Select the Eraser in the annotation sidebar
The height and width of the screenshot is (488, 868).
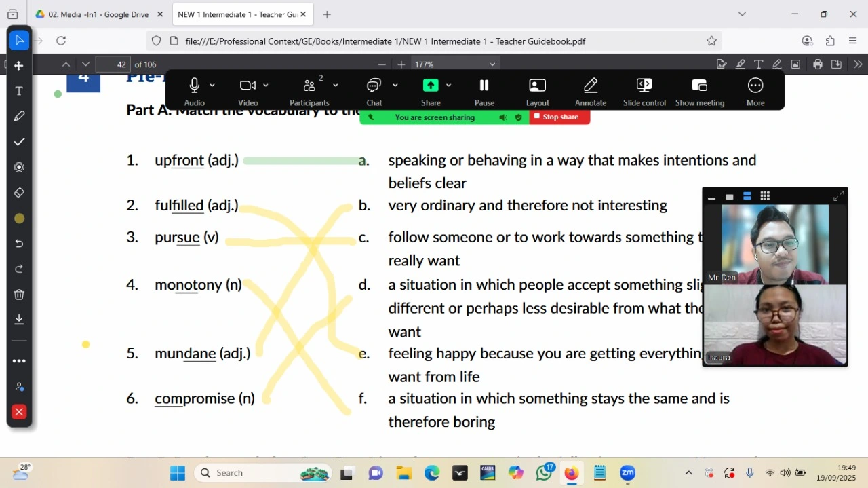pyautogui.click(x=18, y=193)
